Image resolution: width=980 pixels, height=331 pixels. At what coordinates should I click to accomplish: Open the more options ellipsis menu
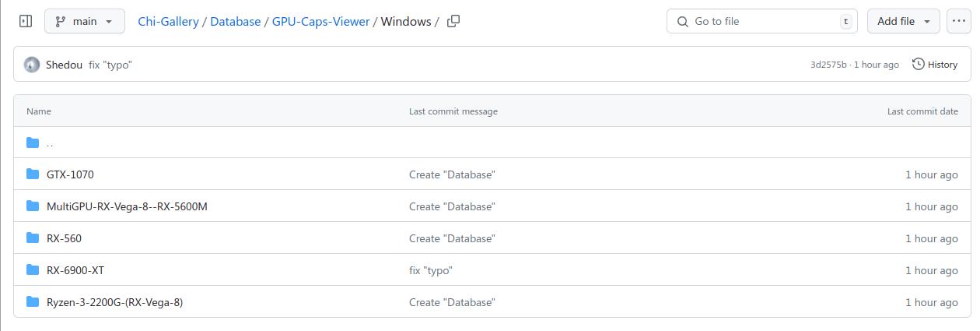(958, 21)
